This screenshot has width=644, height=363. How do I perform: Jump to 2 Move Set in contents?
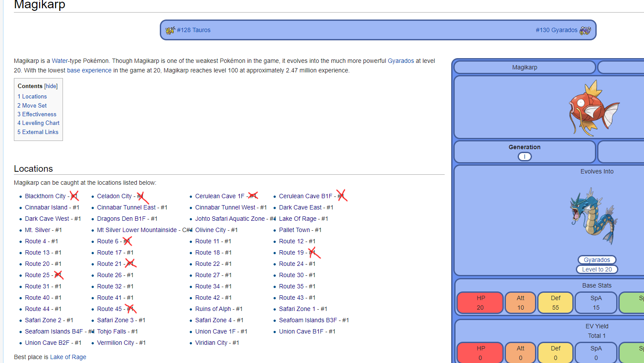32,105
